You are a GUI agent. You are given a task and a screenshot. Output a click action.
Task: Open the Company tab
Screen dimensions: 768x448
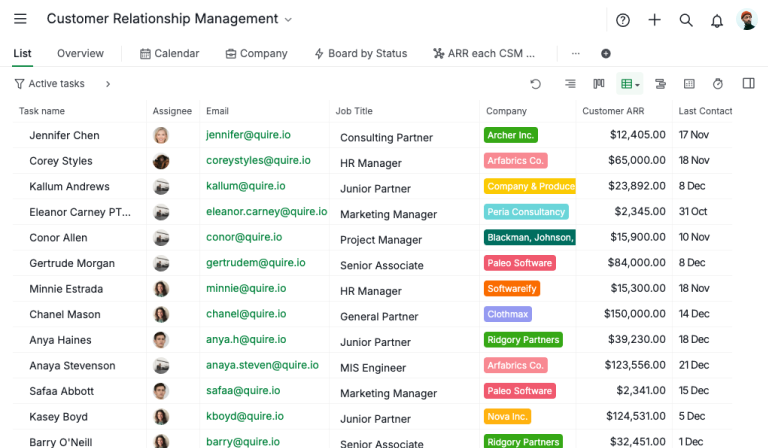(x=256, y=53)
